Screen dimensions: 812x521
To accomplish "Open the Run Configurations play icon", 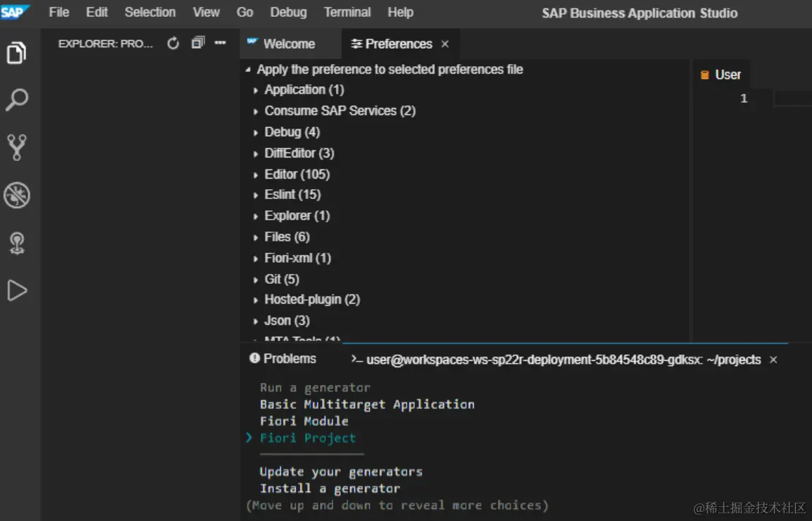I will pyautogui.click(x=16, y=291).
